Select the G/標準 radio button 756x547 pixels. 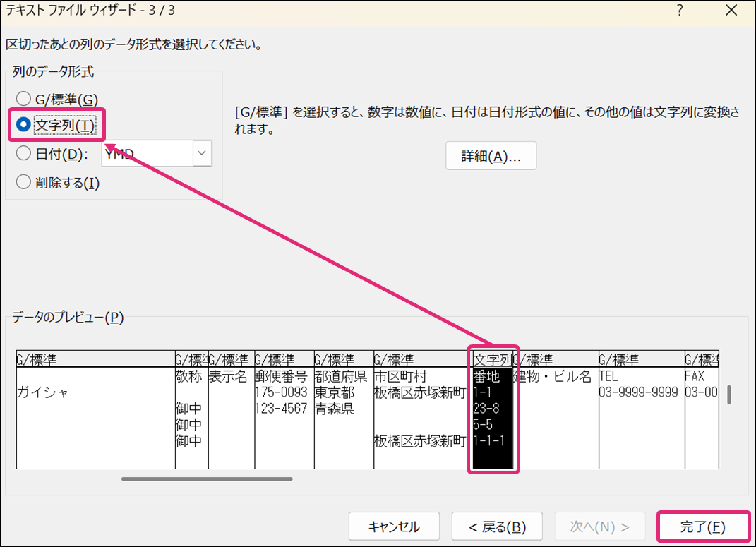(23, 99)
